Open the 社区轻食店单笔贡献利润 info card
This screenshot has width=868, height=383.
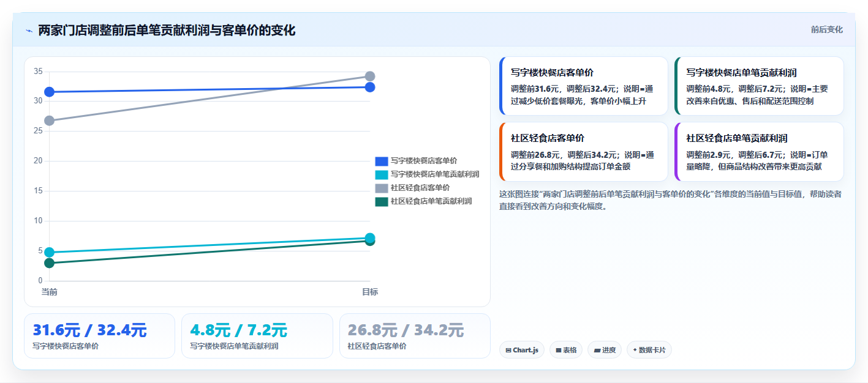759,152
